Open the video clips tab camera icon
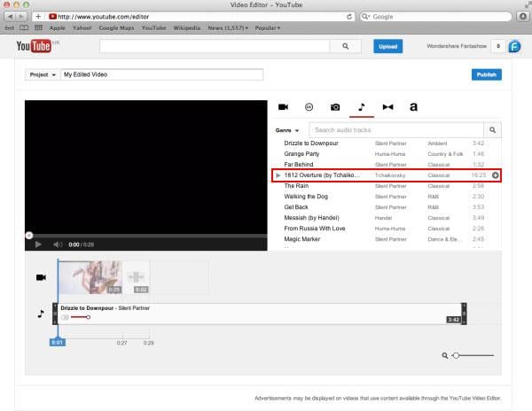 pos(283,107)
